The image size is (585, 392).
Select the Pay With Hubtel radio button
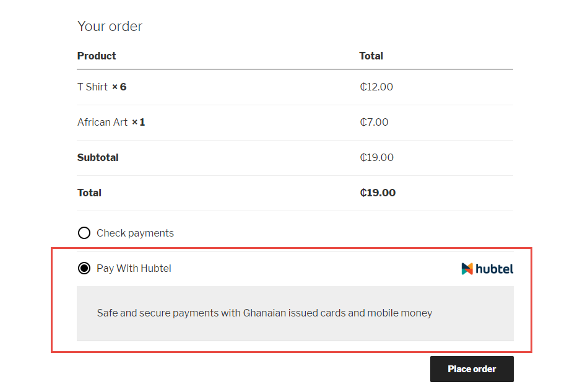pos(84,269)
